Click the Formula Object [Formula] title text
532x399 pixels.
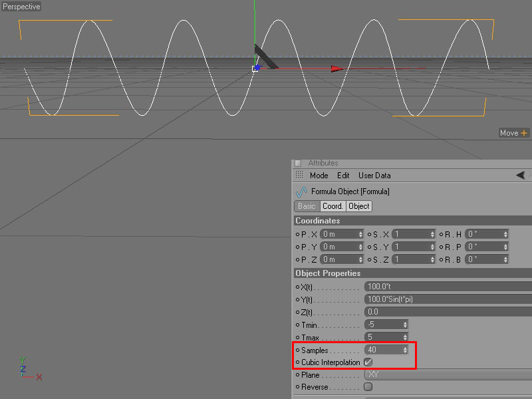350,192
